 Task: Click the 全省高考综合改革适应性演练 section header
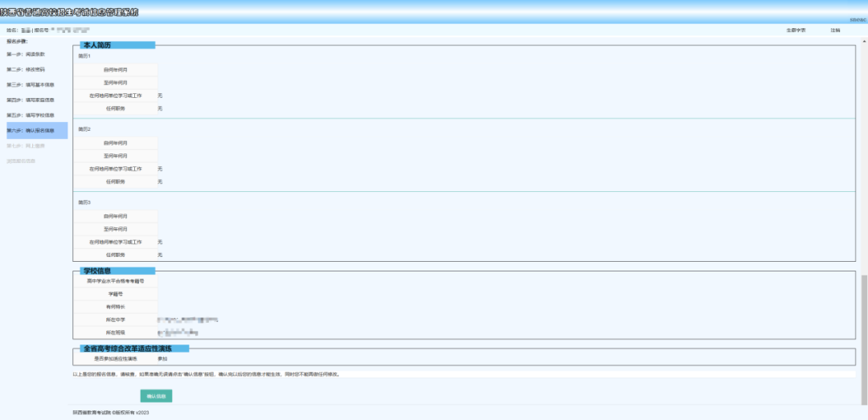(x=127, y=349)
